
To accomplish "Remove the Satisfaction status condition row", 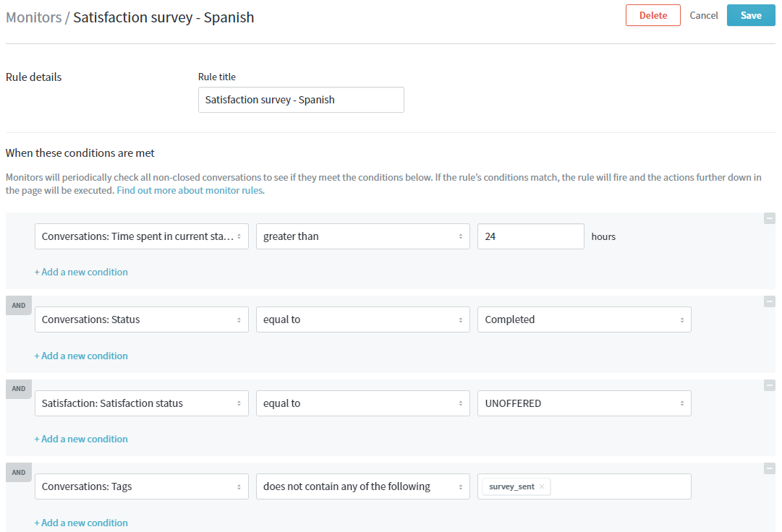I will pos(769,386).
